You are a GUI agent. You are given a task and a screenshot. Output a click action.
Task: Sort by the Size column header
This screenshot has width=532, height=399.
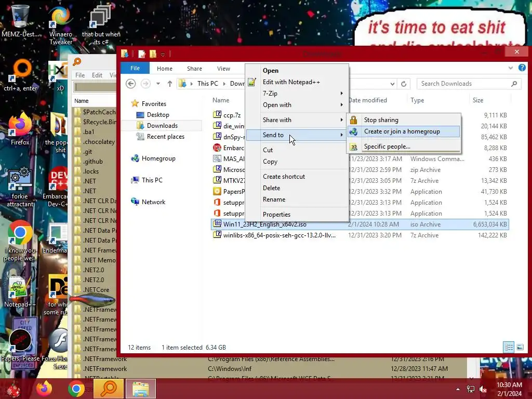[x=478, y=100]
